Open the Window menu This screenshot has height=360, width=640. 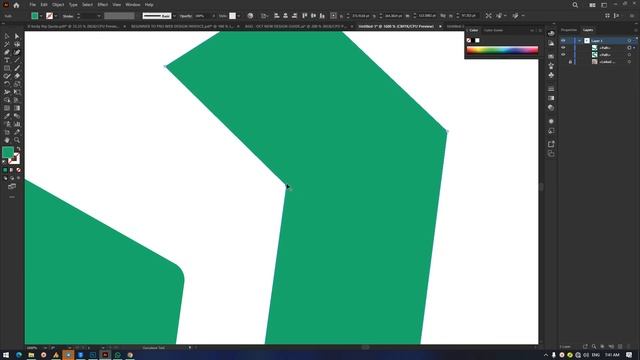coord(133,5)
